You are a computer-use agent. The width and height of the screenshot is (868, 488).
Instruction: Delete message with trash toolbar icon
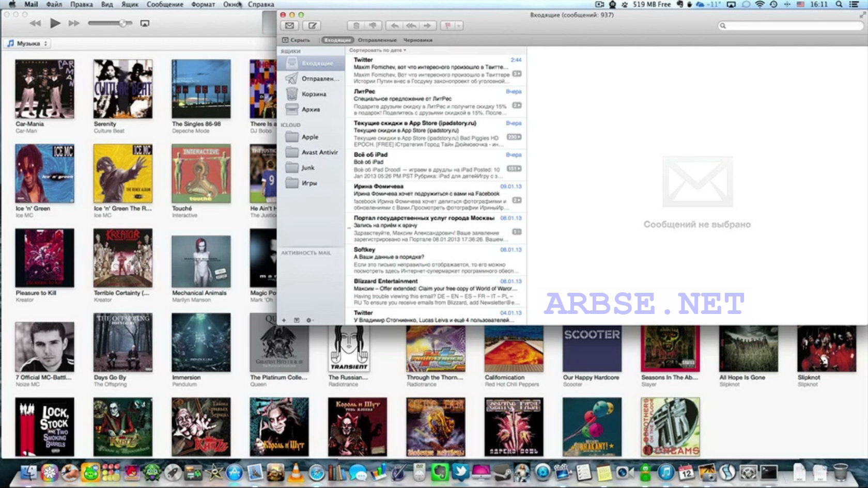click(x=356, y=25)
